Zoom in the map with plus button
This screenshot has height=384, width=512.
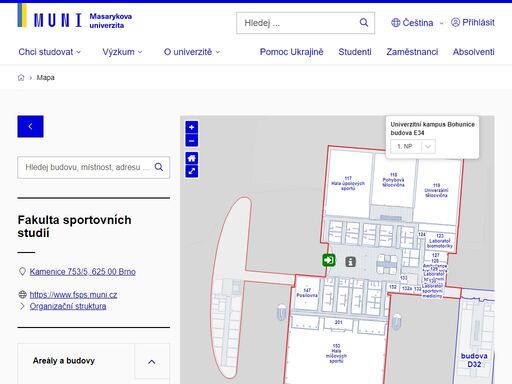(192, 127)
